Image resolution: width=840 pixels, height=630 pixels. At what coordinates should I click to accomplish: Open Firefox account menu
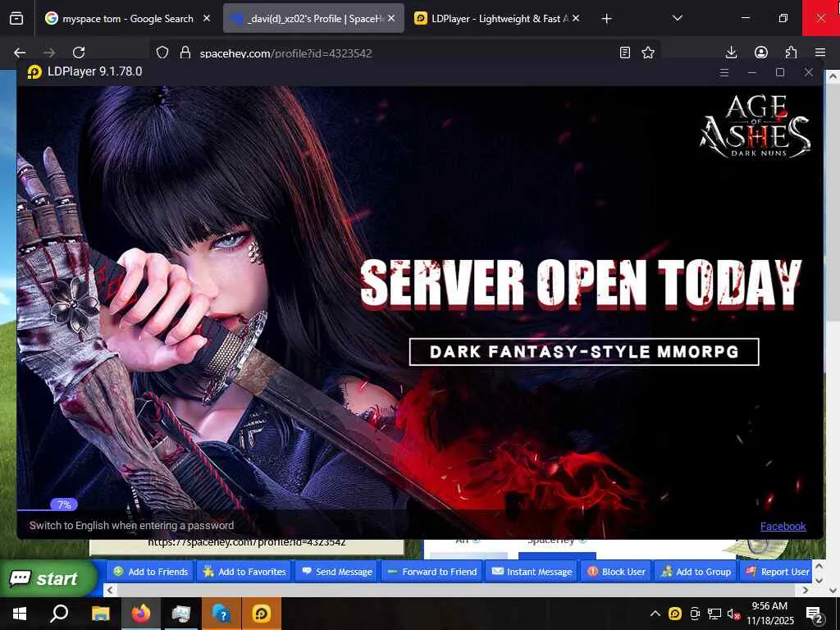(761, 52)
